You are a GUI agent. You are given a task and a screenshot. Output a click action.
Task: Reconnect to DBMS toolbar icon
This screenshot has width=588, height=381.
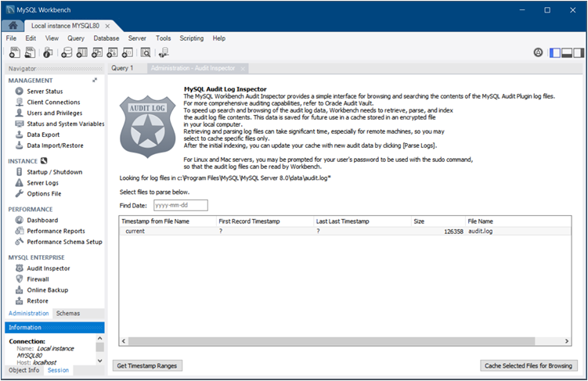[164, 52]
